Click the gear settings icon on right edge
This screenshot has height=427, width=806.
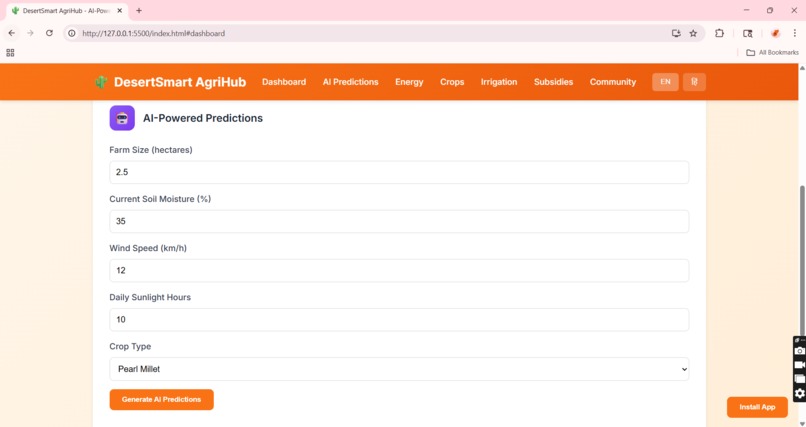click(x=800, y=394)
